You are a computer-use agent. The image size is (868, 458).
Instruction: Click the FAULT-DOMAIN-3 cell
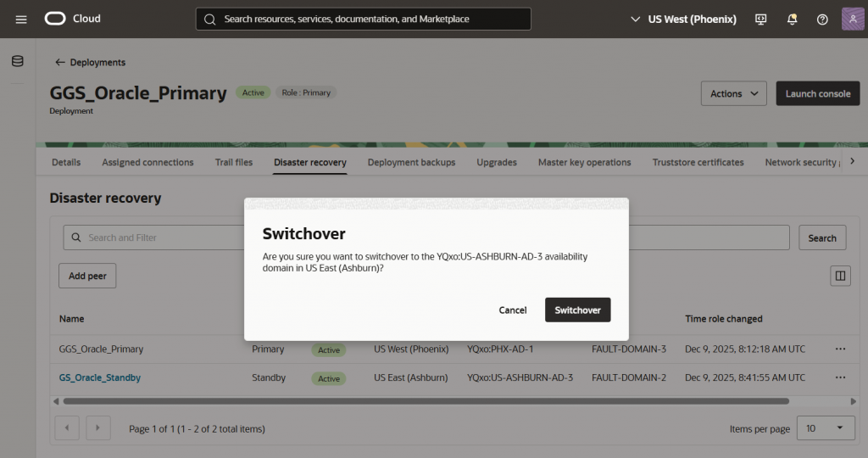click(629, 349)
